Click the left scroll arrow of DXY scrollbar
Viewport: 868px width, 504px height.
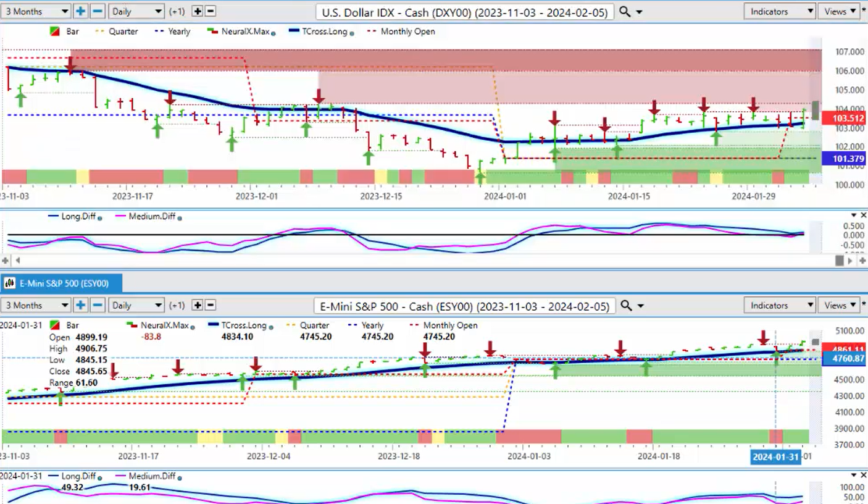pos(17,261)
